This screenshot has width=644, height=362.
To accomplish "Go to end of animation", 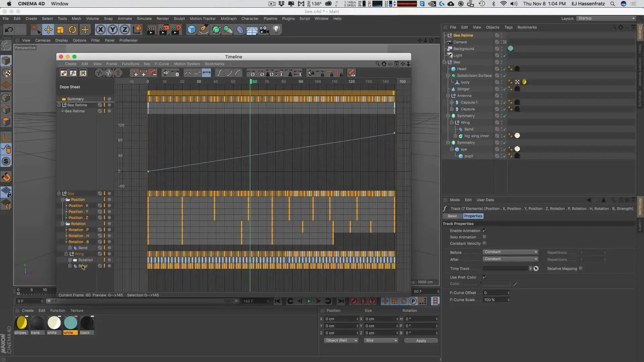I will coord(340,301).
